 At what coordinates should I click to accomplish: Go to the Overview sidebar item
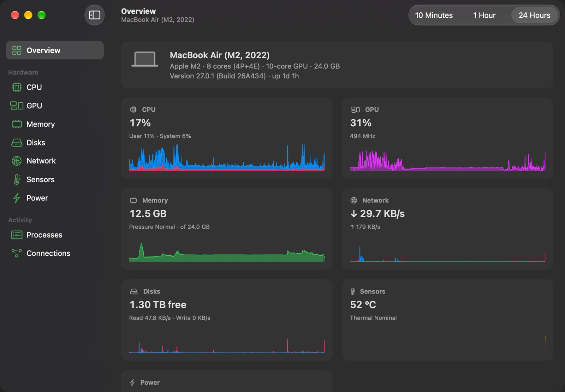click(55, 50)
